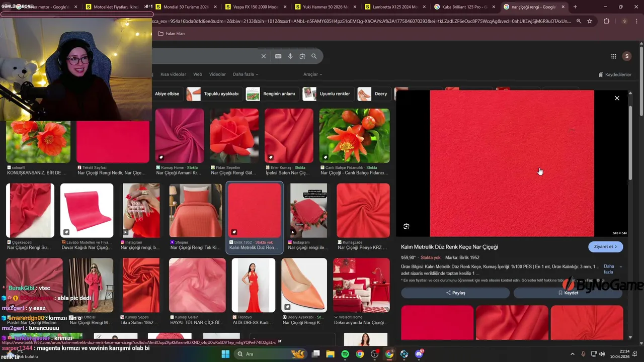Click the Paylaş share button
Screen dimensions: 644x362
point(455,293)
